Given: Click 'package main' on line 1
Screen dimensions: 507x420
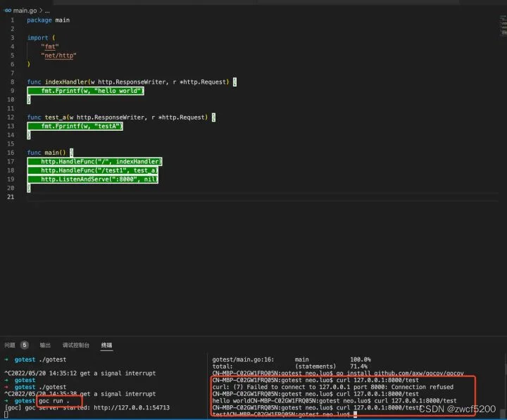Looking at the screenshot, I should (x=48, y=20).
